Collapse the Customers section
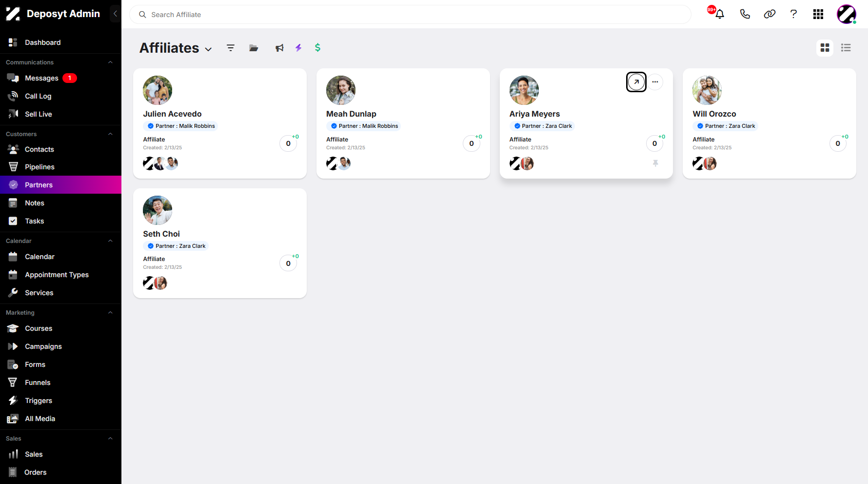Image resolution: width=868 pixels, height=484 pixels. [110, 134]
